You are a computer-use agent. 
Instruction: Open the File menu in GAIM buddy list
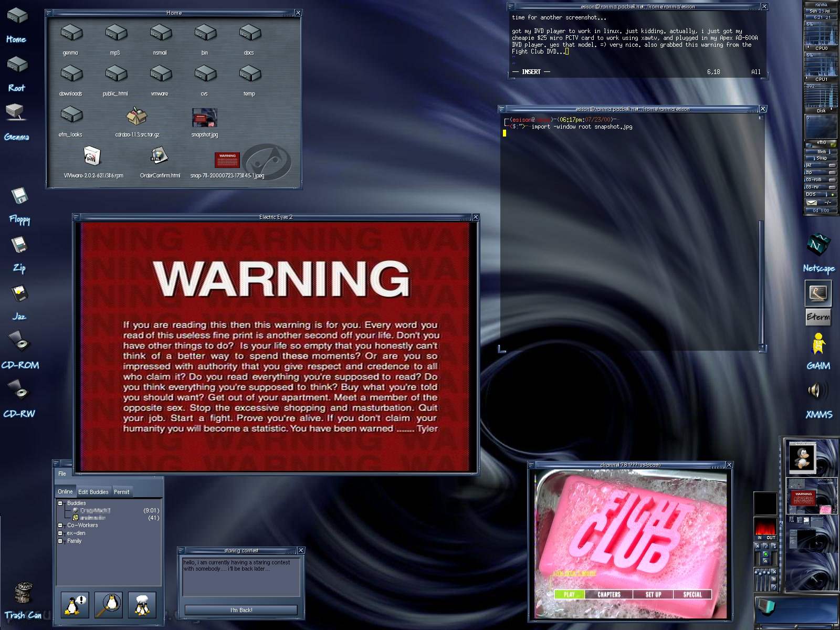62,474
